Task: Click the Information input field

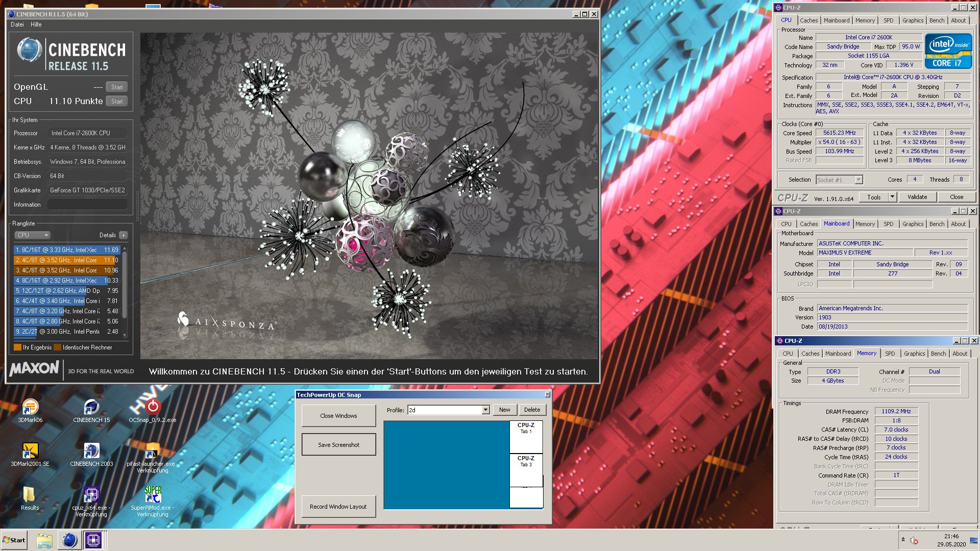Action: [x=87, y=205]
